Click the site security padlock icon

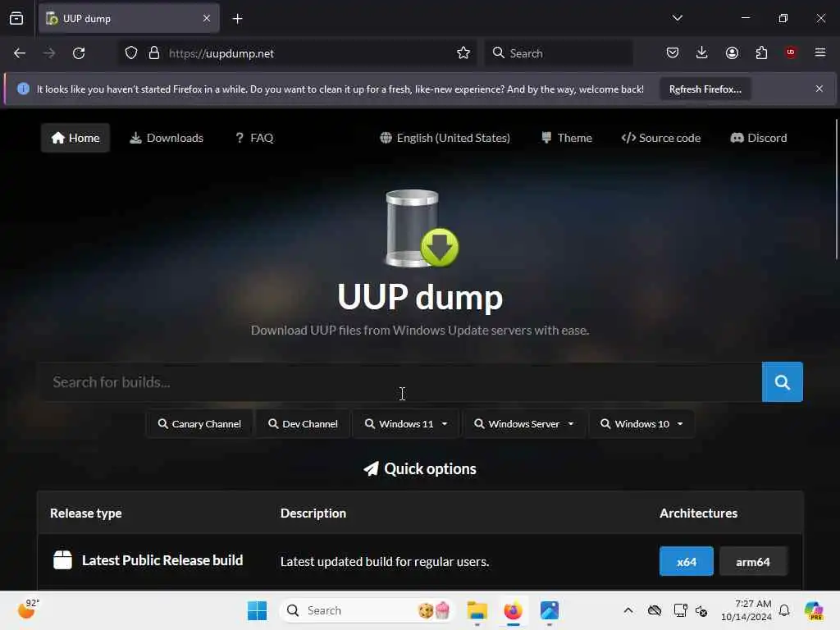pos(153,53)
